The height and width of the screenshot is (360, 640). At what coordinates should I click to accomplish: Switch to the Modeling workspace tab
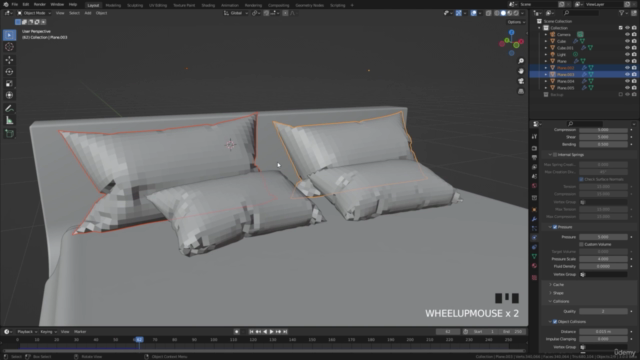(x=113, y=5)
